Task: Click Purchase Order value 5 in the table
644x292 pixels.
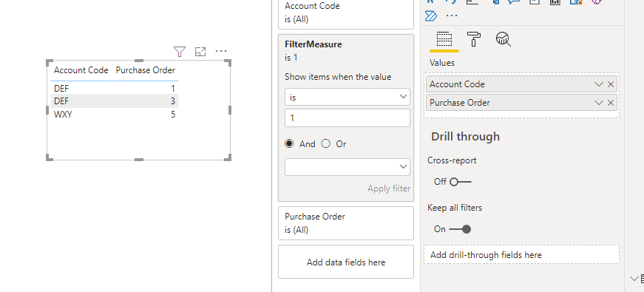Action: tap(173, 114)
